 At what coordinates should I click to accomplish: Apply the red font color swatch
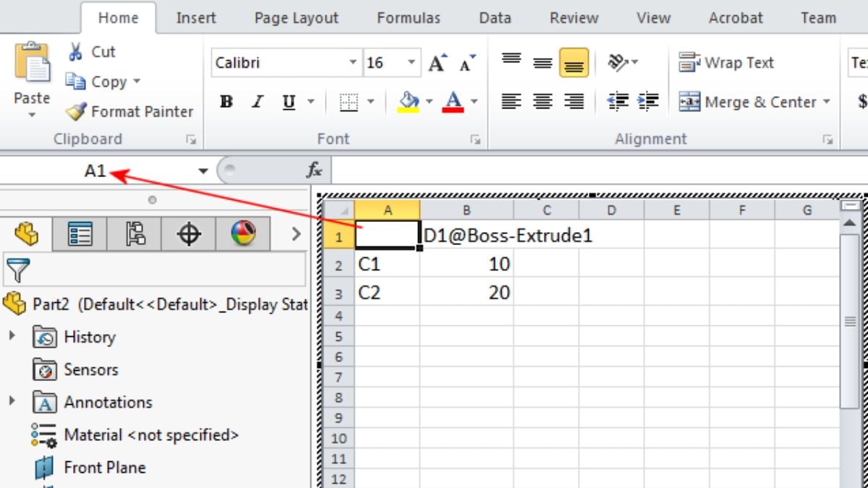[x=454, y=103]
